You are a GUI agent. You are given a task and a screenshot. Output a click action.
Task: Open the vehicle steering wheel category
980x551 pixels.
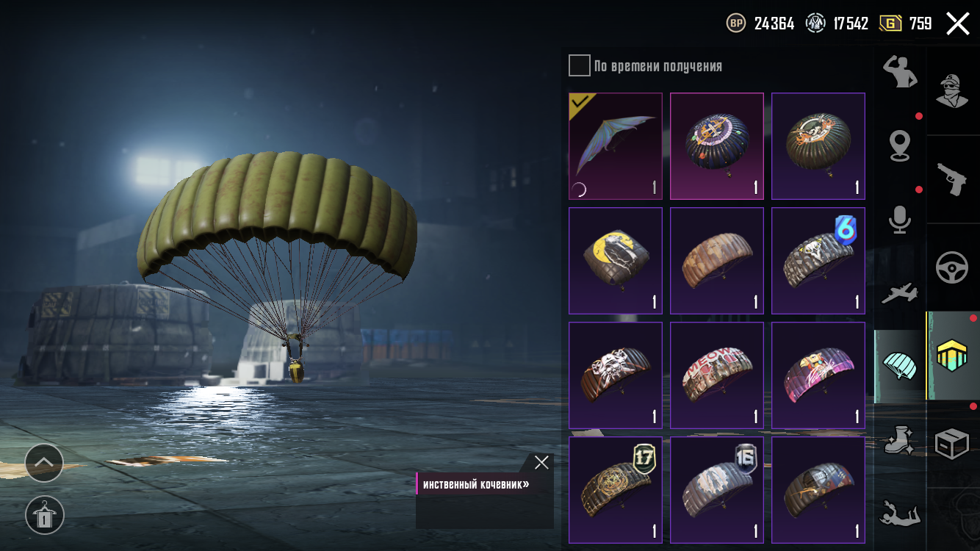952,267
